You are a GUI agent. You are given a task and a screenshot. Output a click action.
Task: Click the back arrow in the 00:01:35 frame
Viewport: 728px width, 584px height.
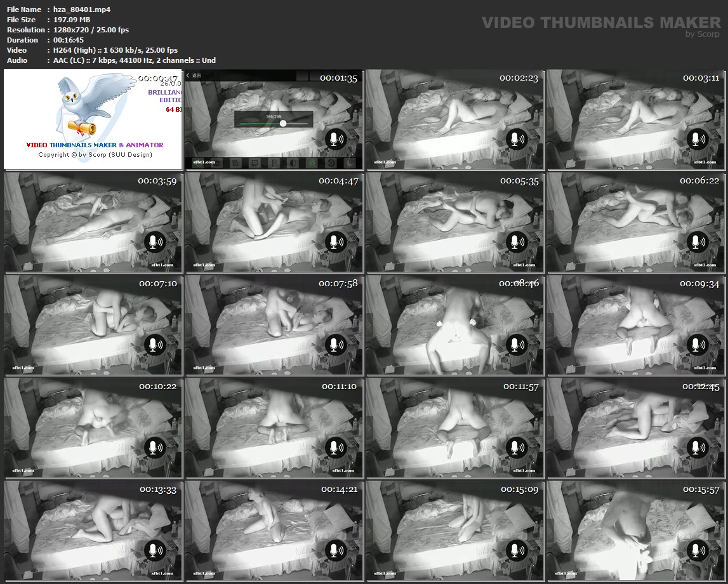(x=189, y=76)
